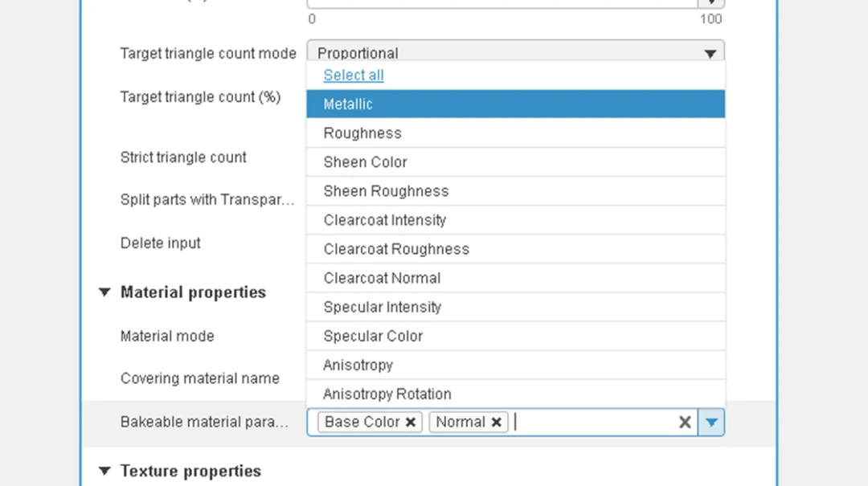Add Specular Intensity to selection
The height and width of the screenshot is (486, 868).
point(383,307)
